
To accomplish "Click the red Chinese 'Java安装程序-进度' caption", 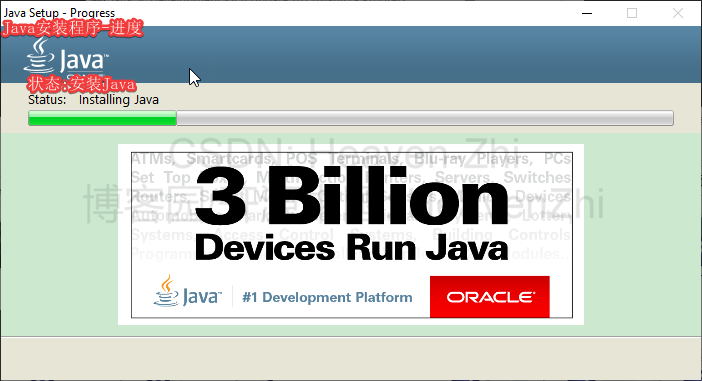I will pos(73,28).
